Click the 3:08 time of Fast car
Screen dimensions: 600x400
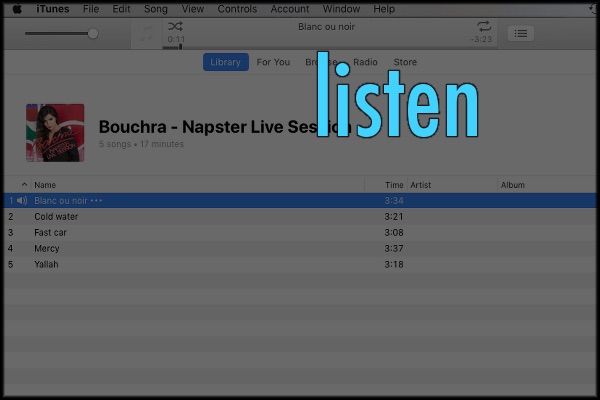(394, 233)
